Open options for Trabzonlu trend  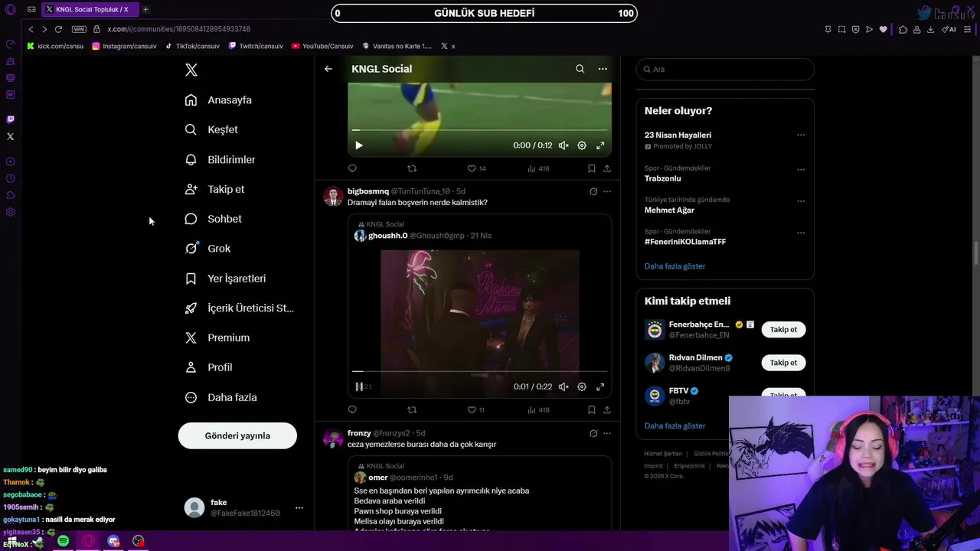[x=801, y=170]
